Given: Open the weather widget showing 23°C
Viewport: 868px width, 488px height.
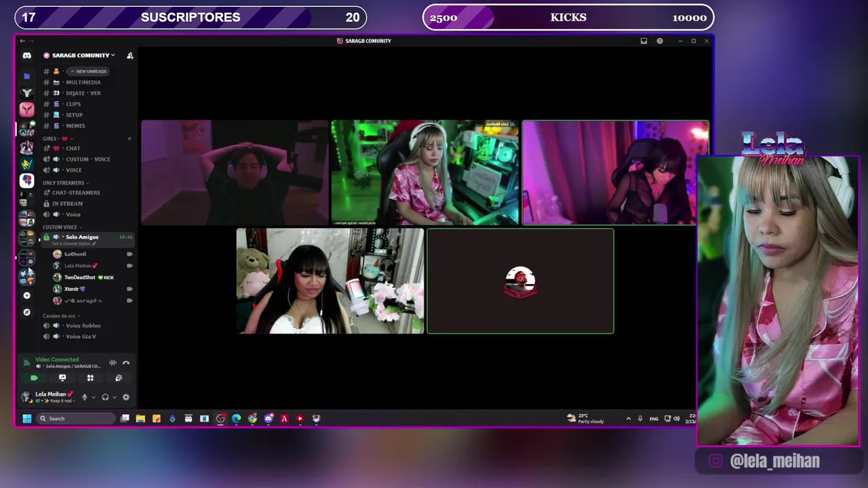Looking at the screenshot, I should 586,418.
